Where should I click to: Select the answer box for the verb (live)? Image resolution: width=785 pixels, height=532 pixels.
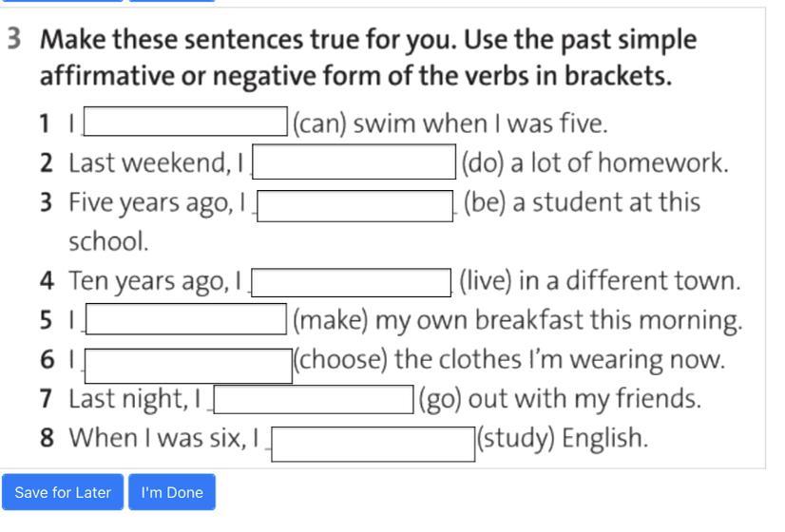click(x=351, y=282)
